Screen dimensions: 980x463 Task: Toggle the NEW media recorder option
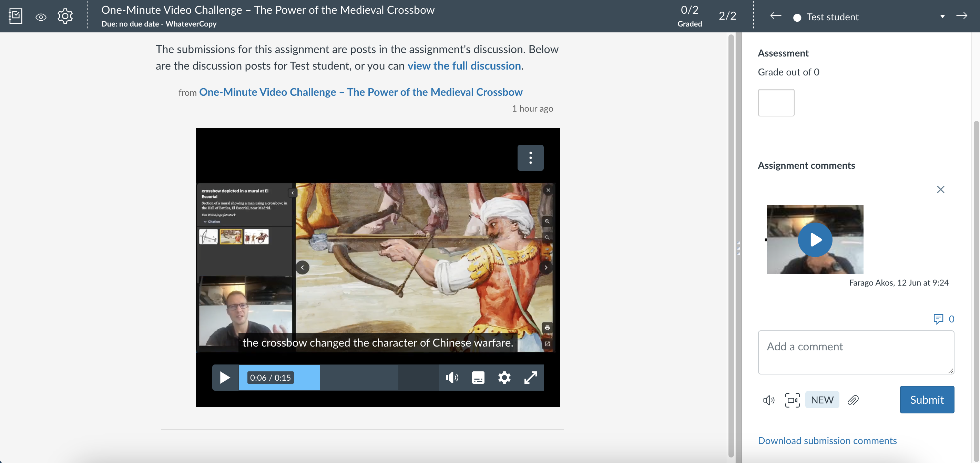[822, 400]
